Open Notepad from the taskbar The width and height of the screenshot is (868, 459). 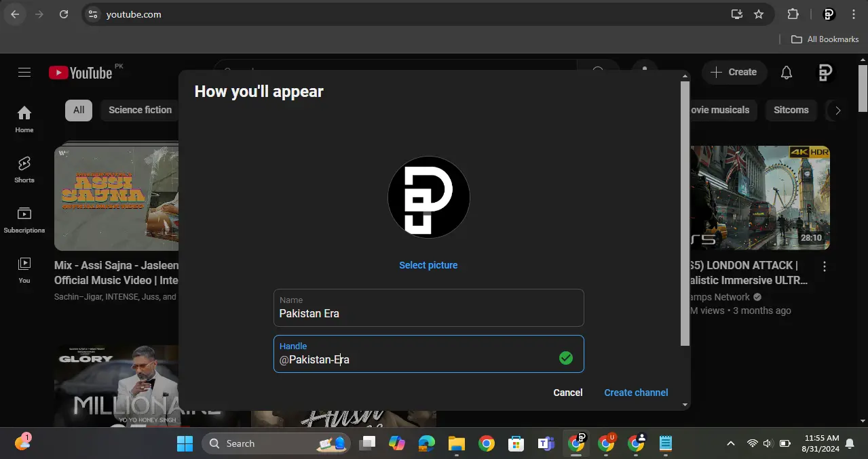(666, 443)
